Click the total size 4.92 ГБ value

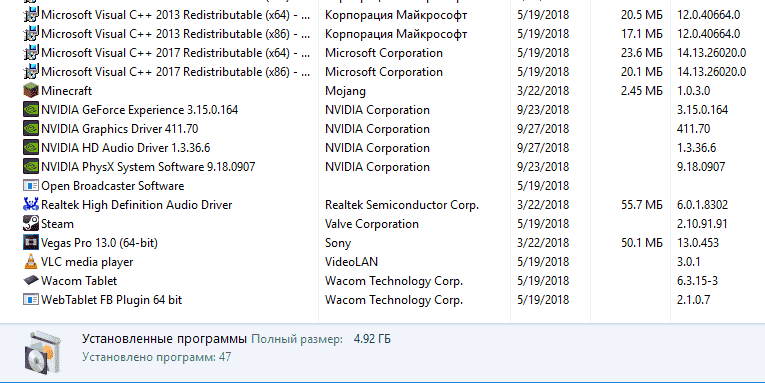372,339
